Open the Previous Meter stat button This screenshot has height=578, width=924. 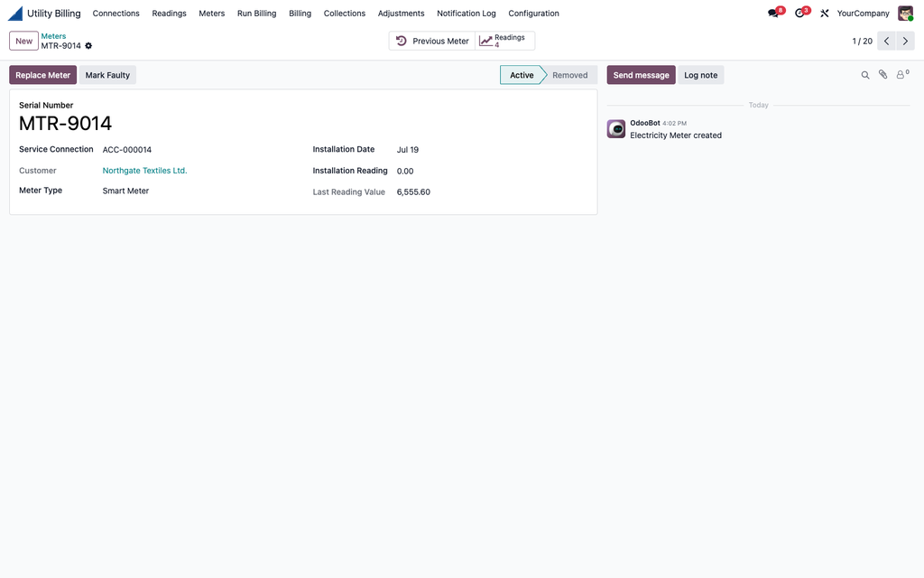click(x=432, y=41)
